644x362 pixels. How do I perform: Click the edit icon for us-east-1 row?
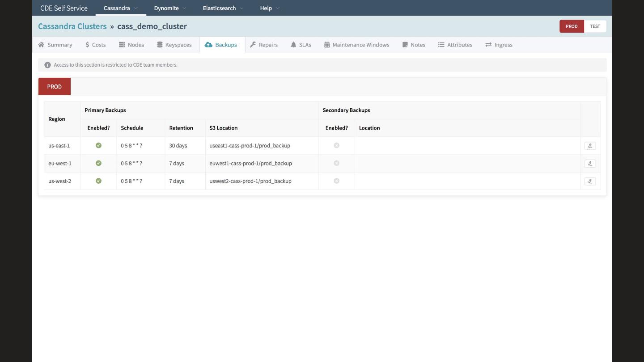pyautogui.click(x=590, y=146)
